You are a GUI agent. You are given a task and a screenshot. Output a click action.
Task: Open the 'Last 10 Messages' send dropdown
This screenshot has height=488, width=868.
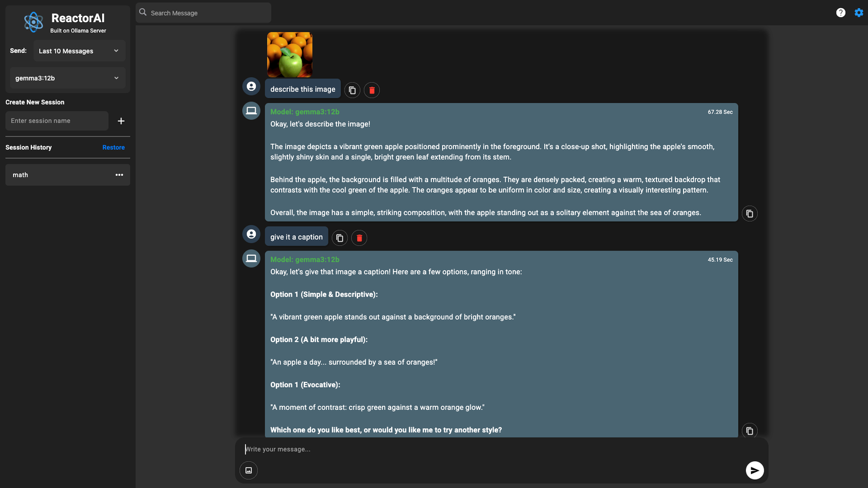(x=79, y=51)
